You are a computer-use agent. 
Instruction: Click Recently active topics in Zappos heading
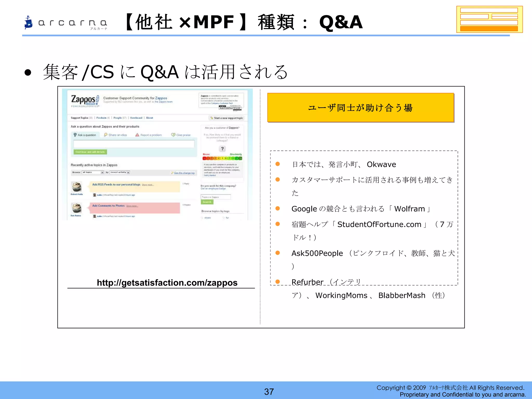(x=94, y=165)
